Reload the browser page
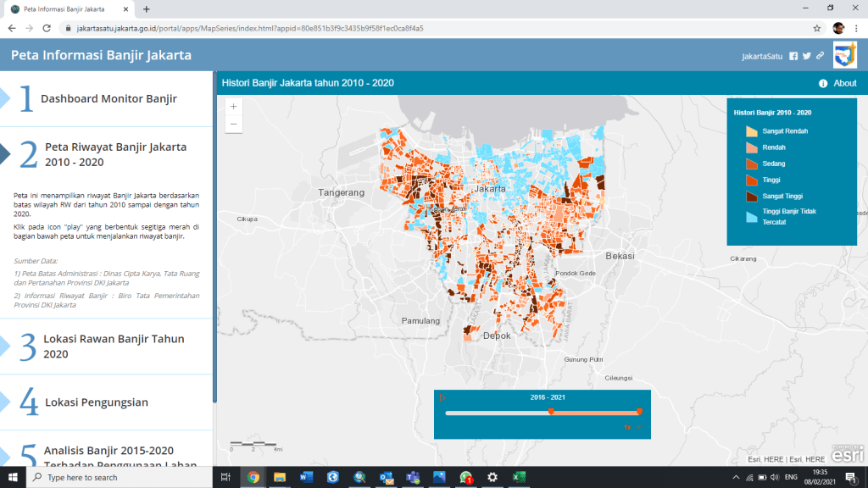The image size is (868, 488). pyautogui.click(x=46, y=28)
